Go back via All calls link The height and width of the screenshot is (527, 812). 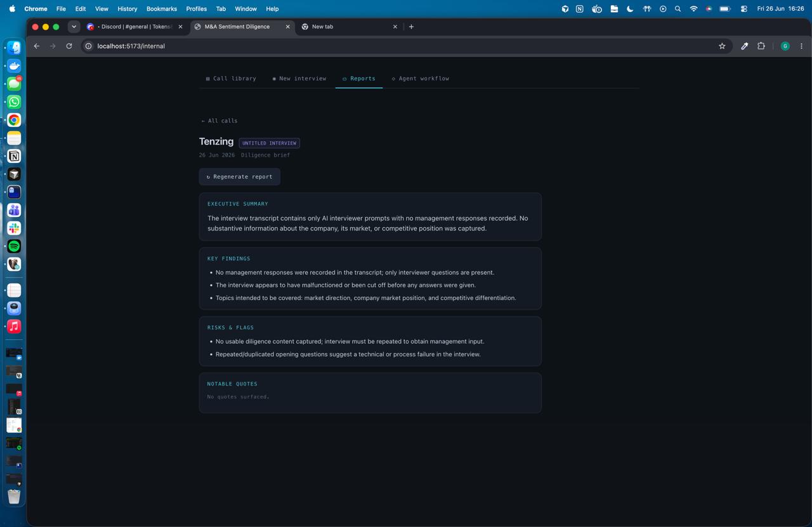pyautogui.click(x=219, y=120)
